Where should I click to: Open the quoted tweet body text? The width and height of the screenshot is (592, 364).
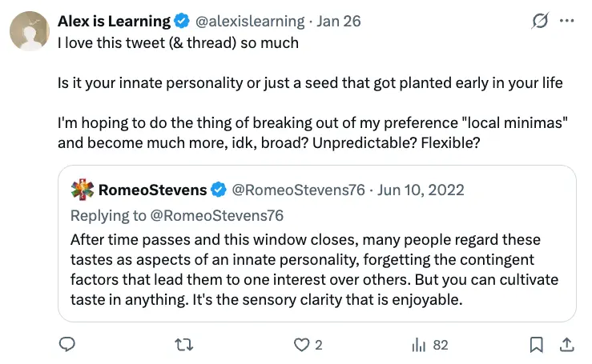(314, 270)
